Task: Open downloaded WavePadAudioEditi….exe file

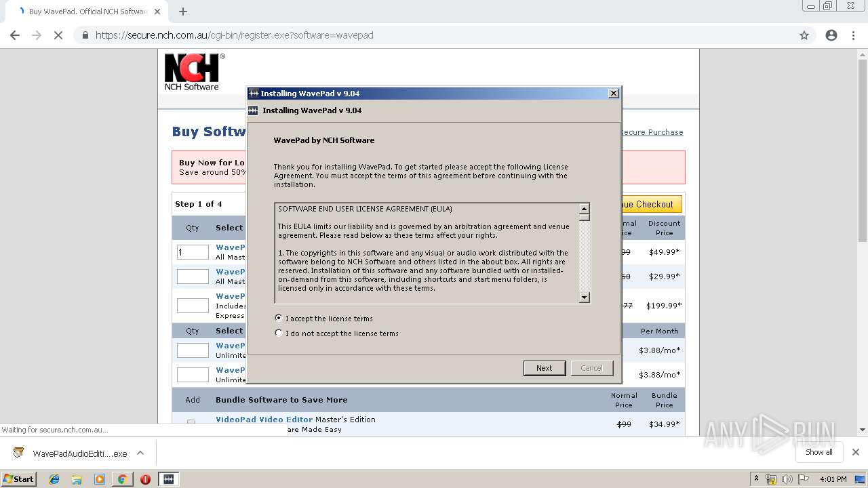Action: pyautogui.click(x=71, y=453)
